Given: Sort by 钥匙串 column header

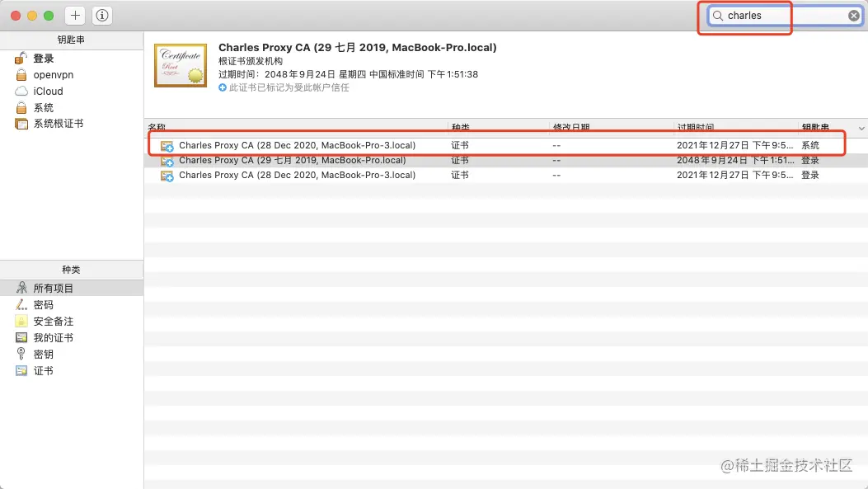Looking at the screenshot, I should pos(826,127).
